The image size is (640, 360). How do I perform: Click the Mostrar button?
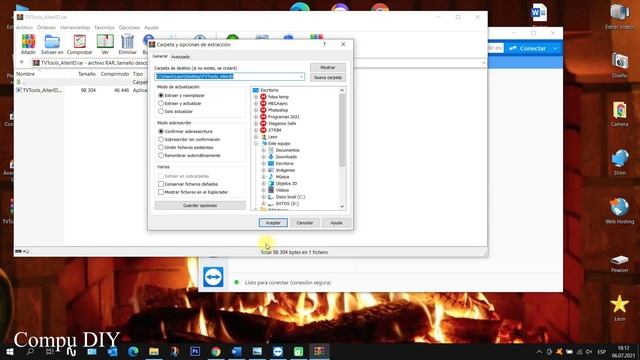pos(328,67)
